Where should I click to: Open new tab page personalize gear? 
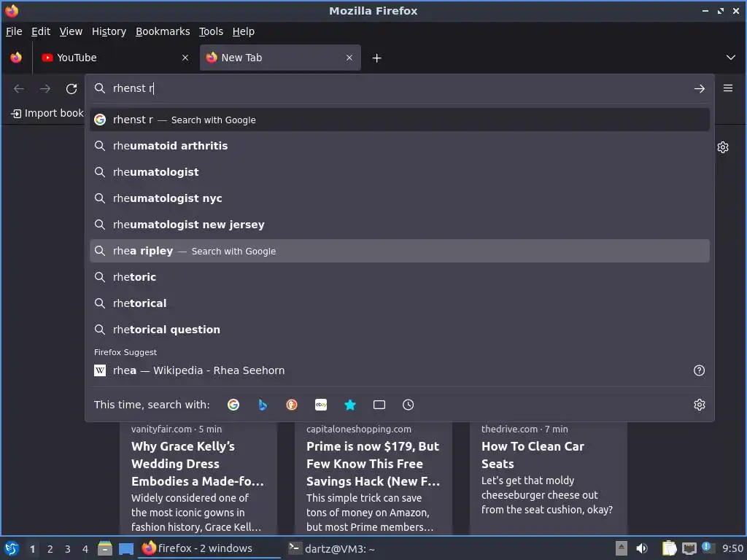(723, 147)
